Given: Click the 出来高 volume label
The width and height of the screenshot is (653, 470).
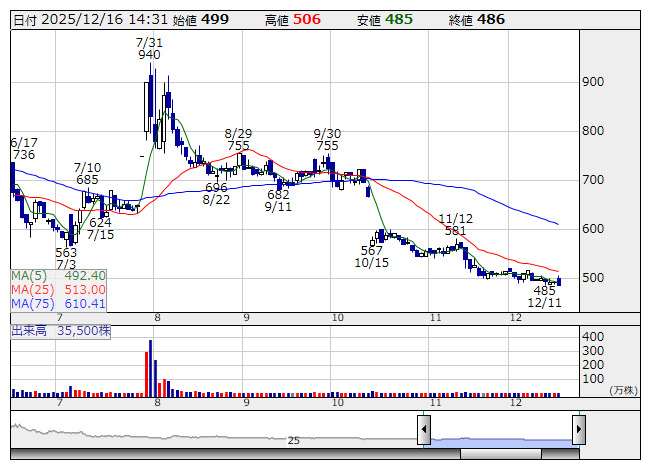Looking at the screenshot, I should pyautogui.click(x=60, y=329).
